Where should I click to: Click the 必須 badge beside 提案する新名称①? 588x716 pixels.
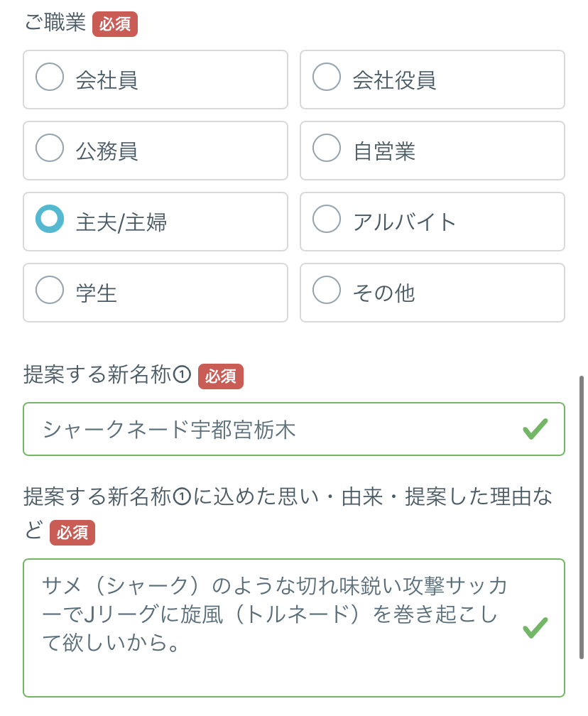tap(221, 376)
